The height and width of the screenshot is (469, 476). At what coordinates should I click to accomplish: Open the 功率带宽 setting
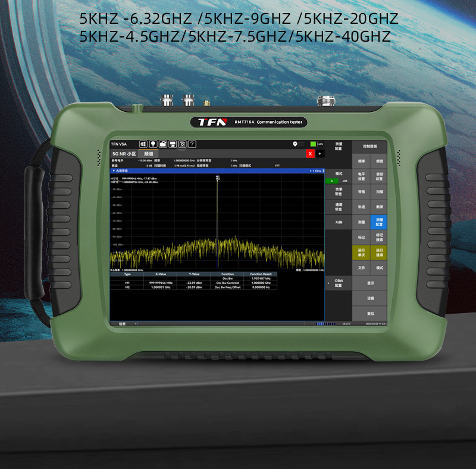point(339,192)
